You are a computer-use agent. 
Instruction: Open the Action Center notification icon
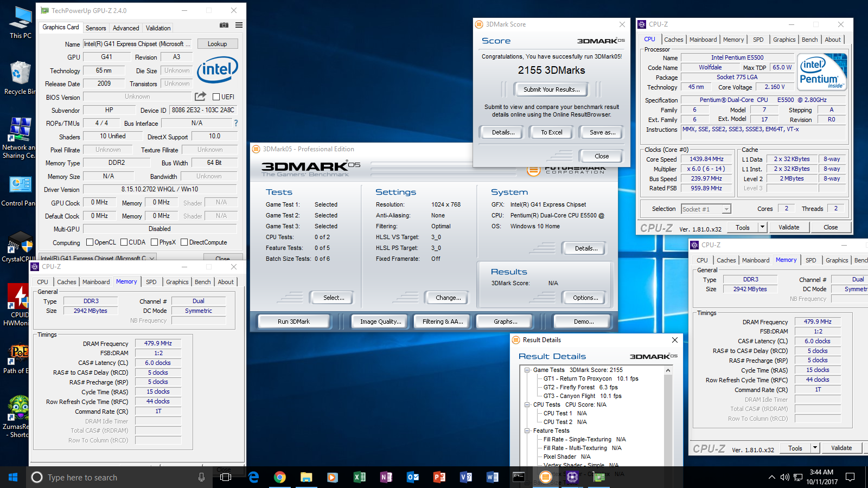pyautogui.click(x=850, y=477)
